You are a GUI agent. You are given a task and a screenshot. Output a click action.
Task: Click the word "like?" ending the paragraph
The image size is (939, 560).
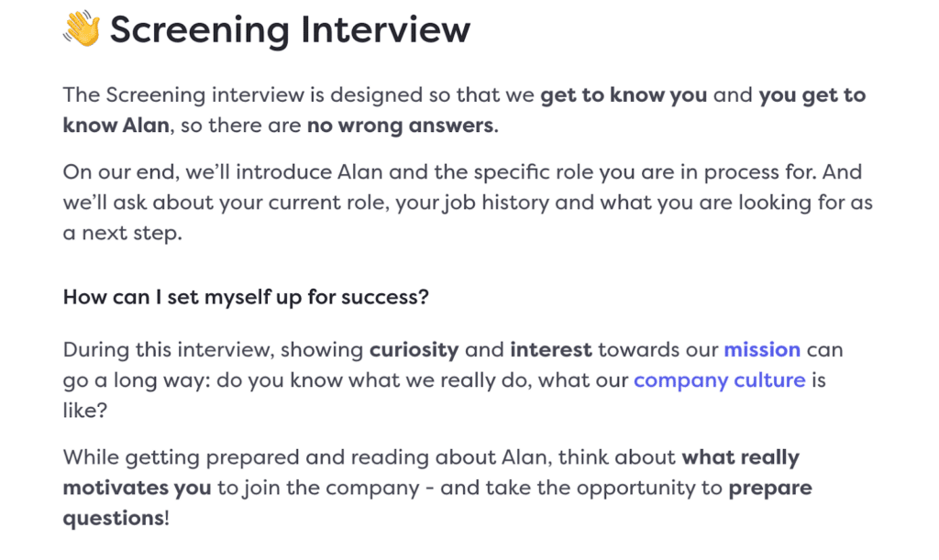(85, 411)
